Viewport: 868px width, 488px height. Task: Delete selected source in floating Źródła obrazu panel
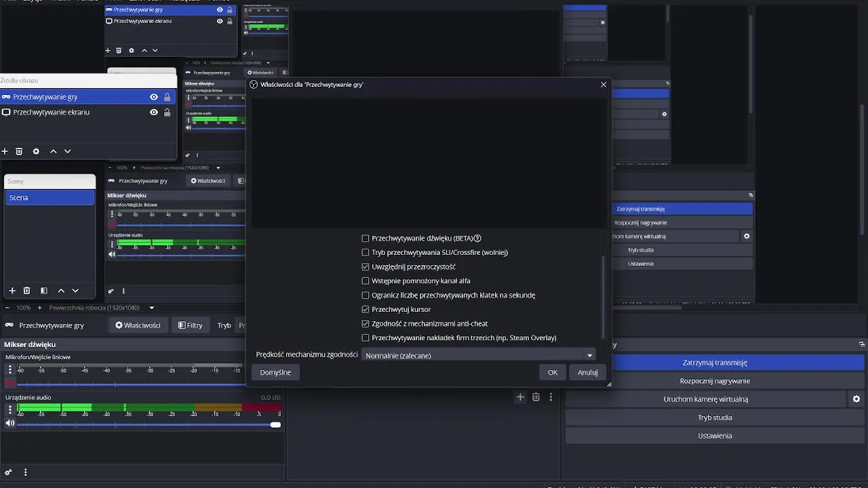tap(19, 151)
